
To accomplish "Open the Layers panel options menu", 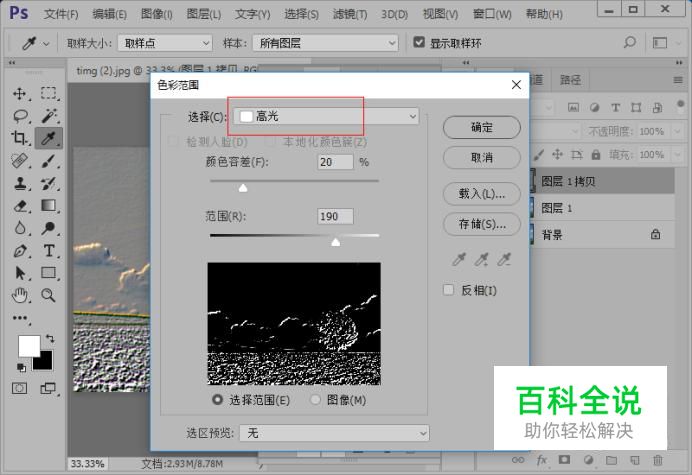I will pos(678,80).
